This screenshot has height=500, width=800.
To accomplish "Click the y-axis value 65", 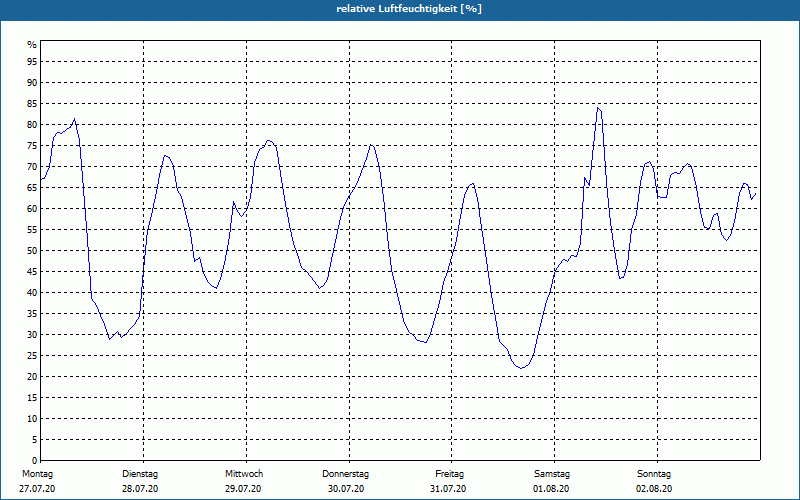I will click(32, 187).
